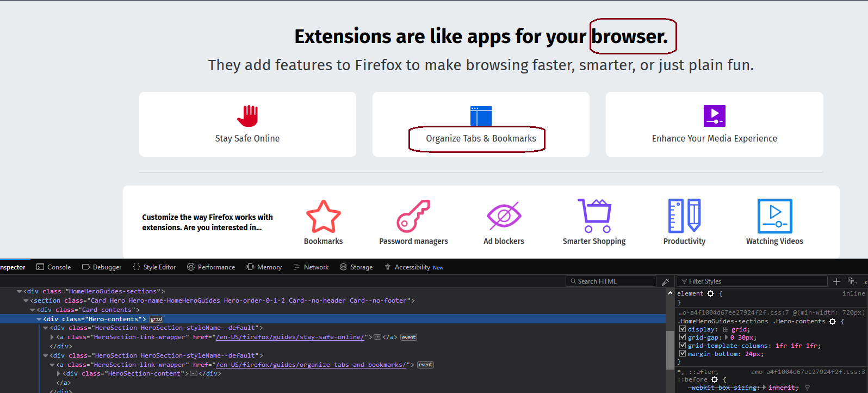868x393 pixels.
Task: Expand ellipsis in HeroSection-content div node
Action: tap(194, 373)
